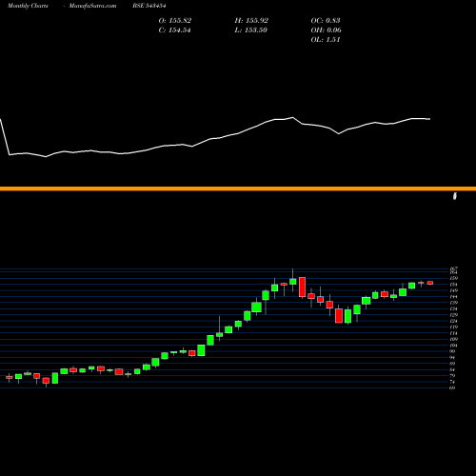476x476 pixels.
Task: Click the 149 price axis label
Action: (x=454, y=290)
